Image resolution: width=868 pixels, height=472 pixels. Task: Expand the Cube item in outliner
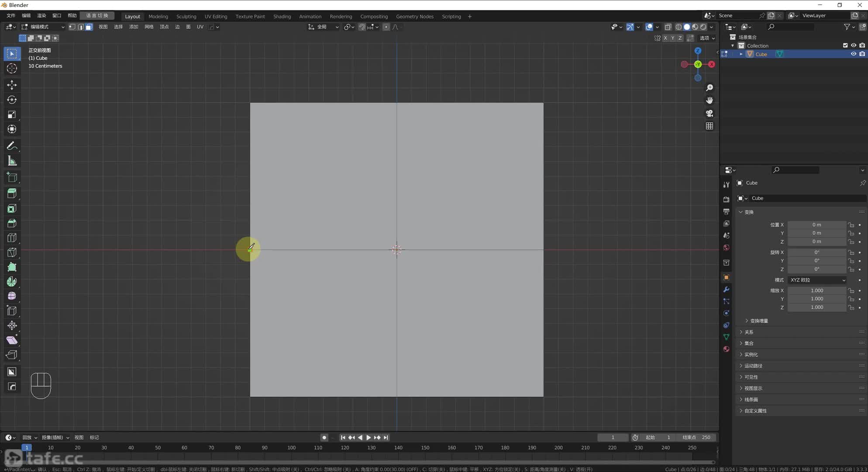pyautogui.click(x=741, y=54)
